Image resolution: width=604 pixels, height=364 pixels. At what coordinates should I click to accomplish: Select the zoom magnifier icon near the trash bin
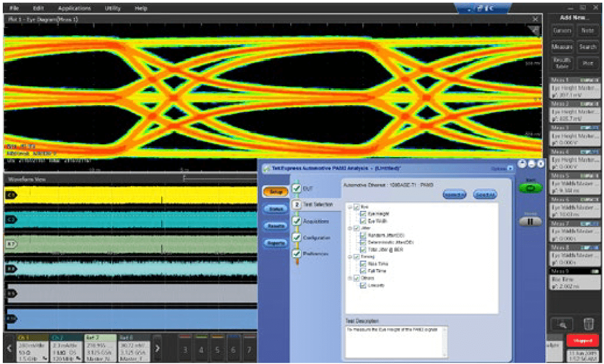[561, 324]
